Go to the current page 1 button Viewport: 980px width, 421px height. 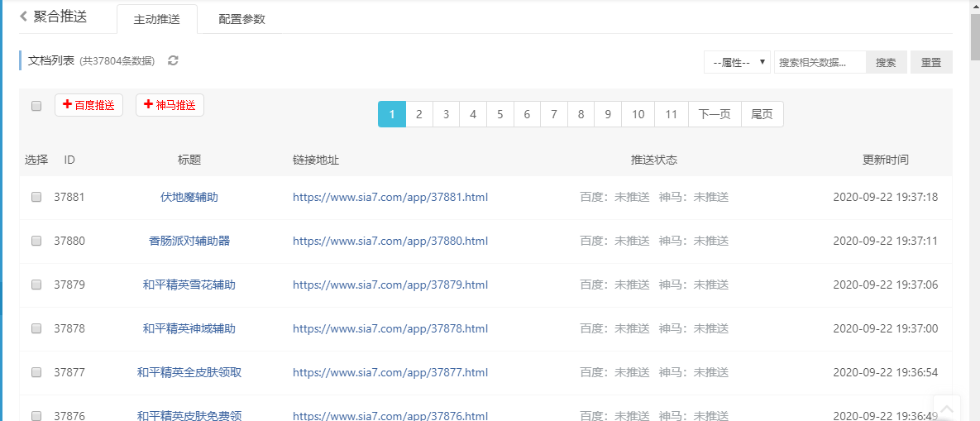point(392,114)
